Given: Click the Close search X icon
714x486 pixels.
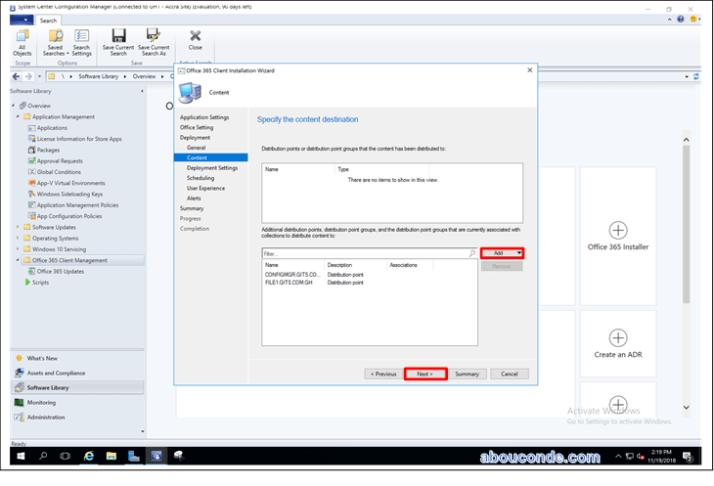Looking at the screenshot, I should (195, 38).
